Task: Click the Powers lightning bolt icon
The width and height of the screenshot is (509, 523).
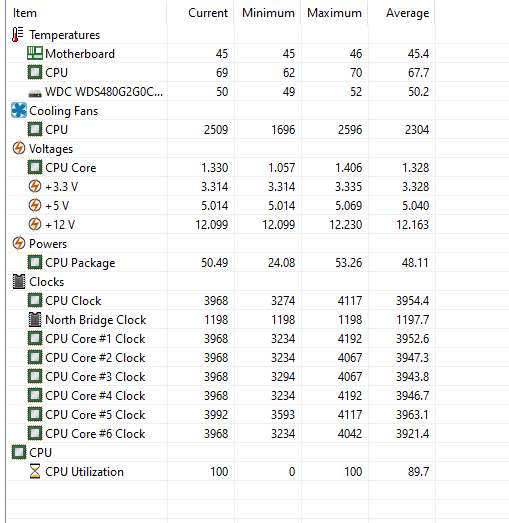Action: point(19,243)
